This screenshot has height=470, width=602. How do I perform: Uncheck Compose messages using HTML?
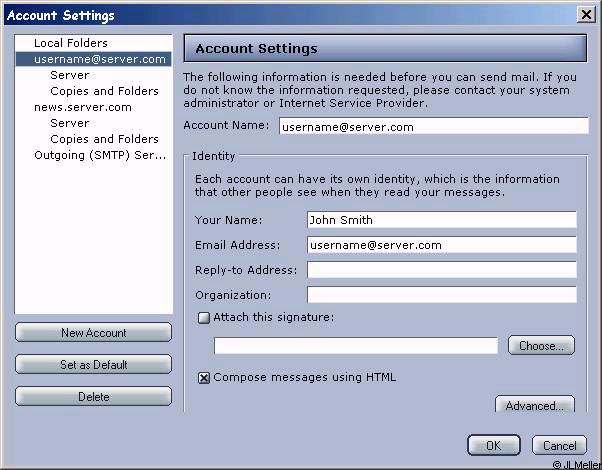[x=203, y=378]
